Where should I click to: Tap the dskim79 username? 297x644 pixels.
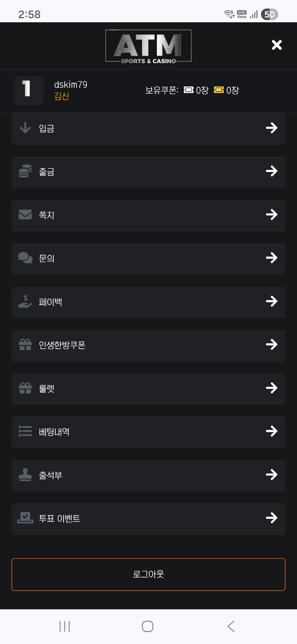click(71, 85)
